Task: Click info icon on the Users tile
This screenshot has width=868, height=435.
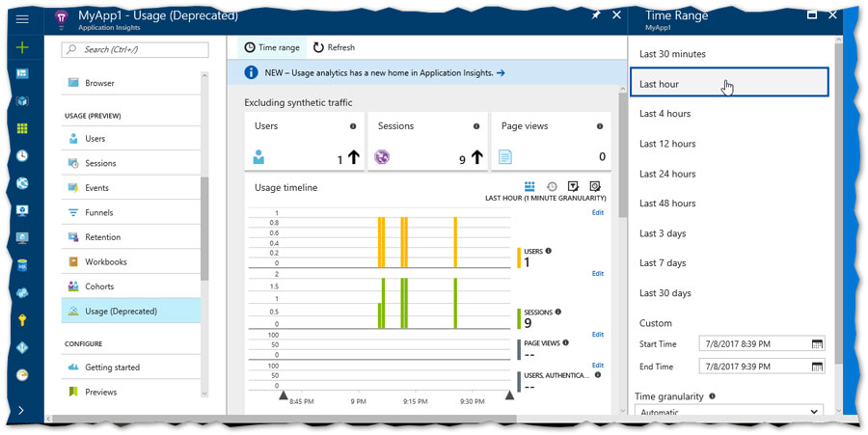Action: pos(353,126)
